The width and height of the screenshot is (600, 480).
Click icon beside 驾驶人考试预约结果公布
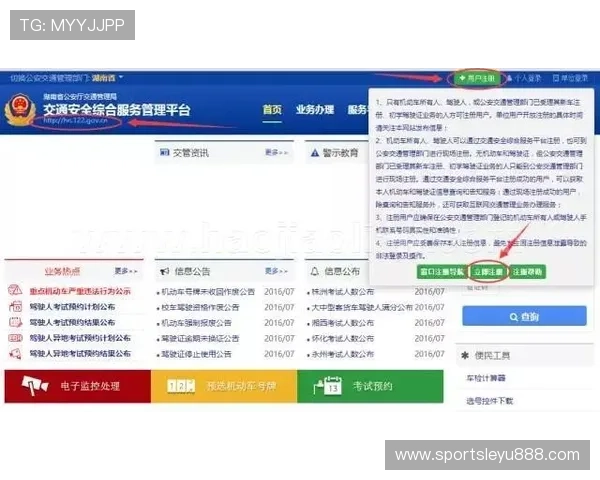coord(15,322)
